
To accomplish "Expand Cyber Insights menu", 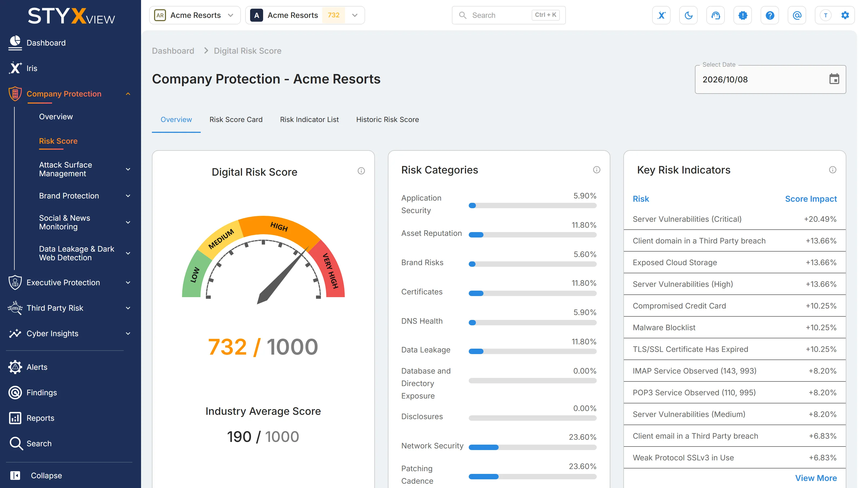I will (x=128, y=333).
